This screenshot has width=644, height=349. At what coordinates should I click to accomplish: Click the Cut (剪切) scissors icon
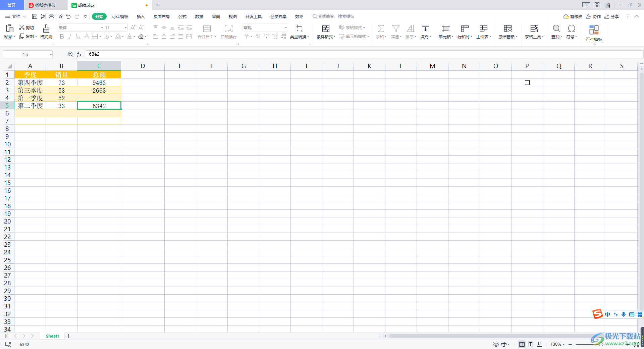22,28
